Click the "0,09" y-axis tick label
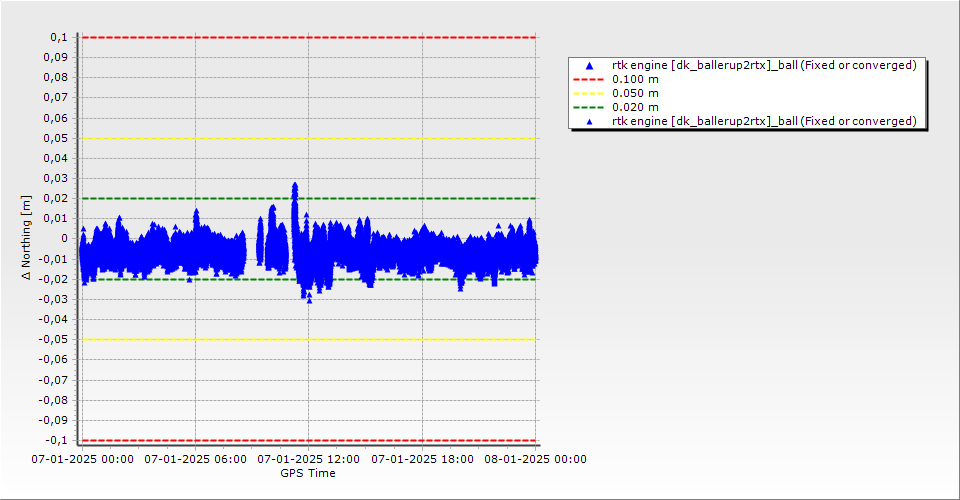Screen dimensions: 960x500 pos(56,58)
